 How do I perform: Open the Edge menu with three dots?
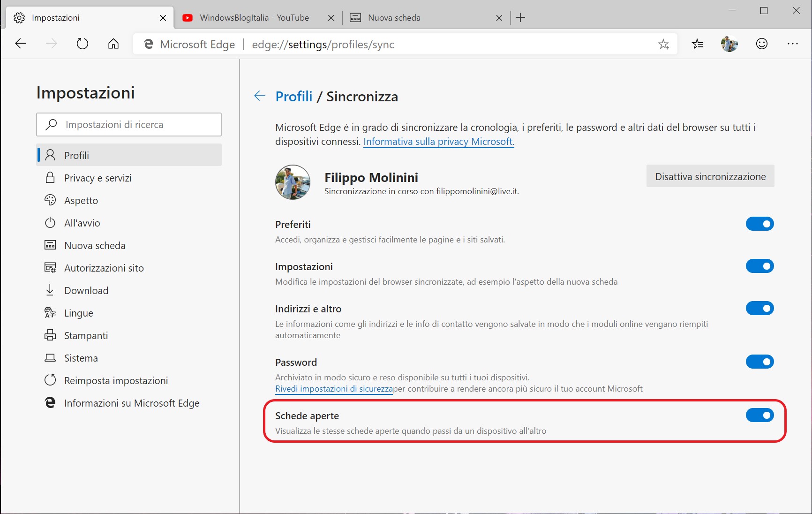tap(793, 44)
